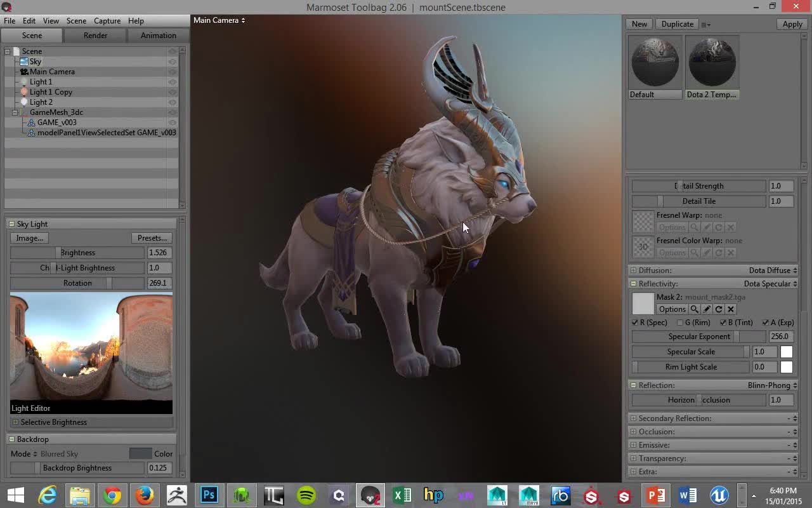Screen dimensions: 812x508
Task: Open the File menu
Action: 10,21
